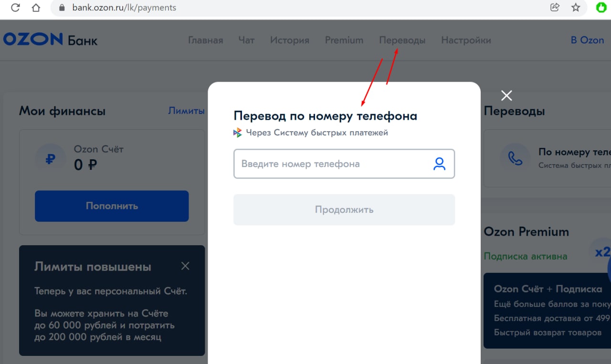Focus the Введите номер телефона field

tap(344, 164)
